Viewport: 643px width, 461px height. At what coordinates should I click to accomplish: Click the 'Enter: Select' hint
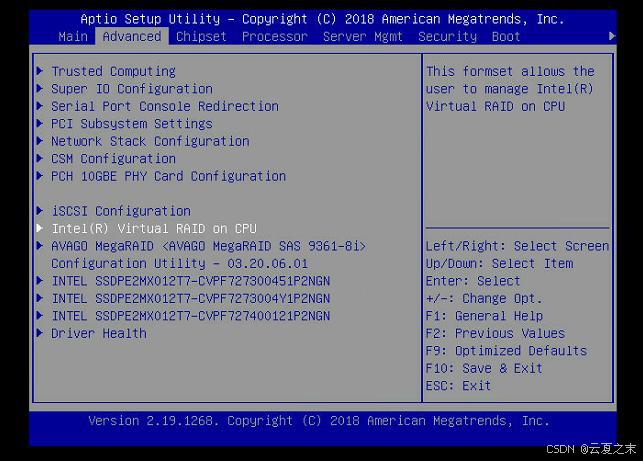click(x=473, y=281)
